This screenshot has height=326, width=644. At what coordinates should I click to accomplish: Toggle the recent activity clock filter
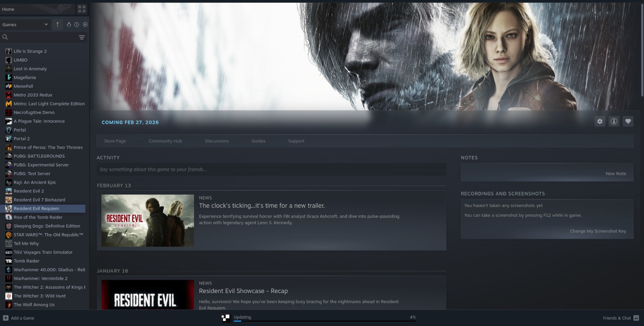(x=76, y=25)
